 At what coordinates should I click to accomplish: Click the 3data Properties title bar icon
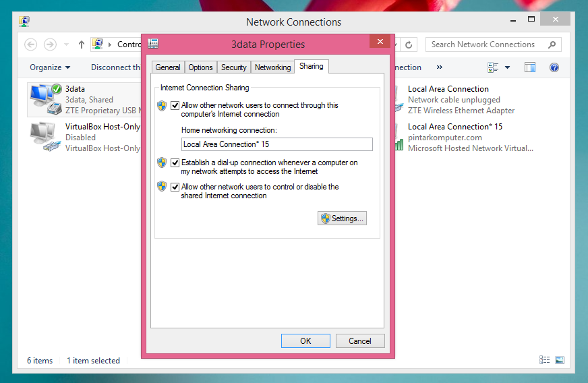coord(153,44)
